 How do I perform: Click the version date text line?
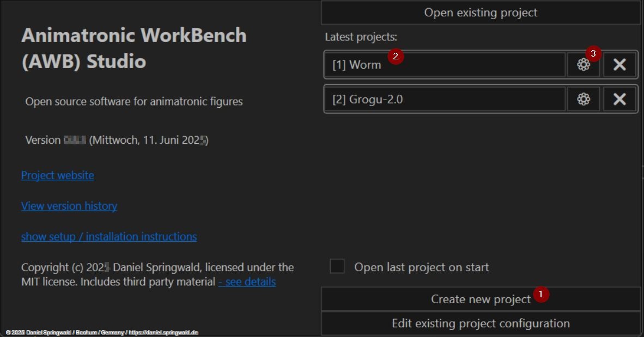[x=117, y=140]
